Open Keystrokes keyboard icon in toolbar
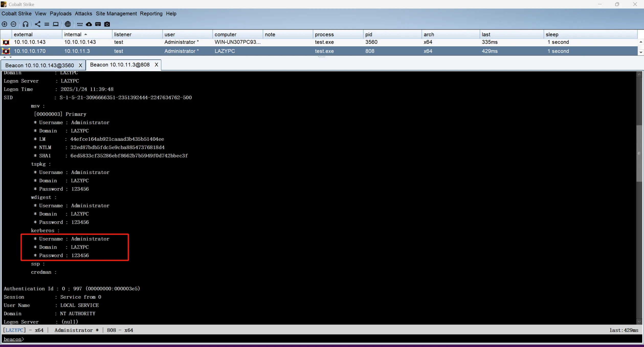Screen dimensions: 644x347 tap(98, 24)
